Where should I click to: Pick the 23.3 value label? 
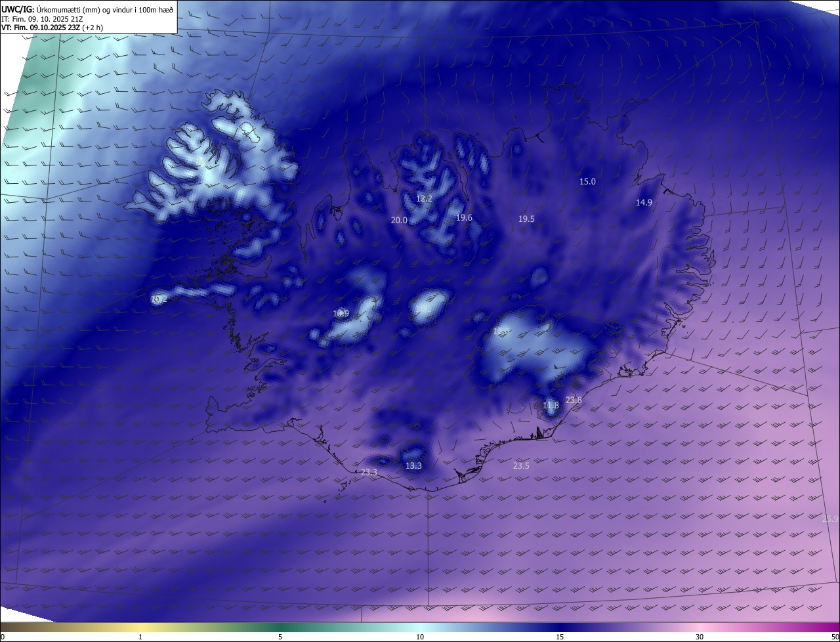(x=369, y=473)
